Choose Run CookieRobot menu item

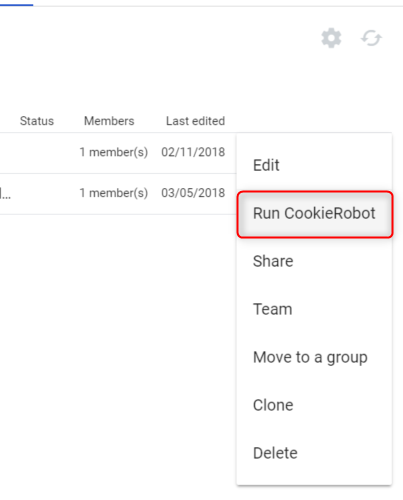pyautogui.click(x=315, y=214)
